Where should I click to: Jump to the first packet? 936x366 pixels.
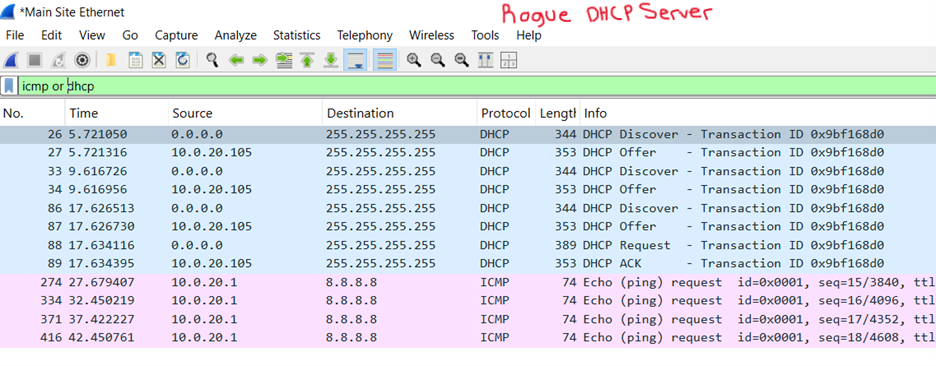(307, 60)
